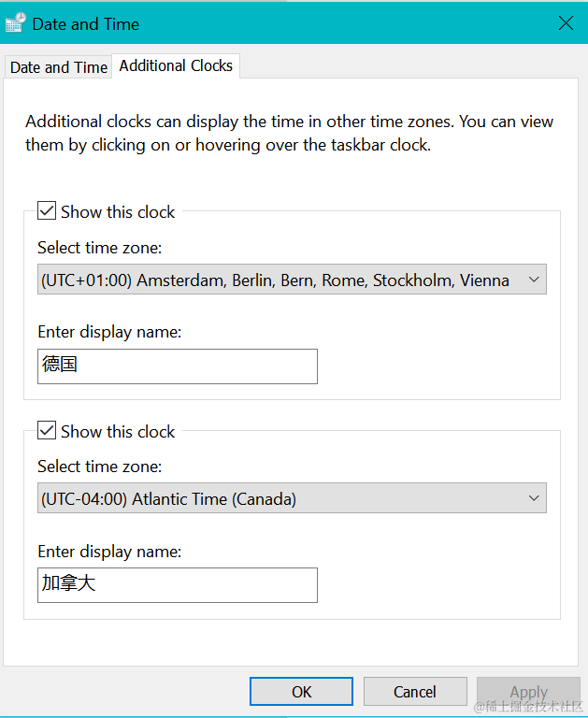The width and height of the screenshot is (588, 718).
Task: Disable Show this clock for 加拿大 clock
Action: click(47, 431)
